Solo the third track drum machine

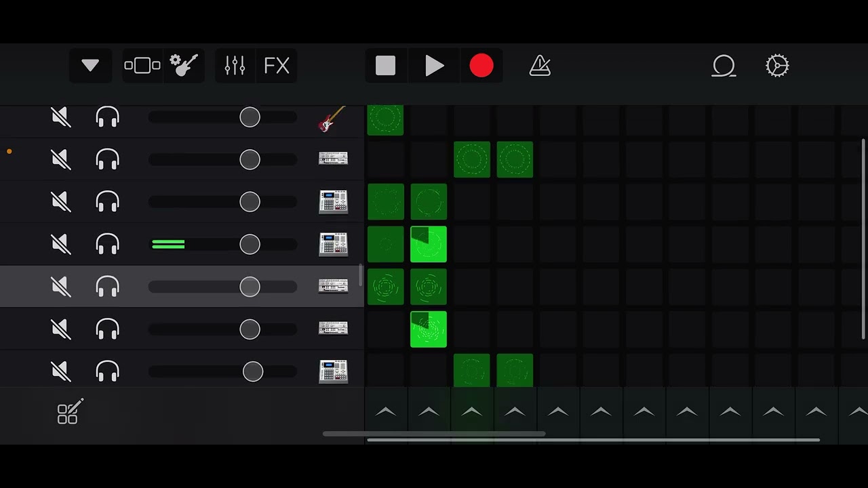(108, 202)
